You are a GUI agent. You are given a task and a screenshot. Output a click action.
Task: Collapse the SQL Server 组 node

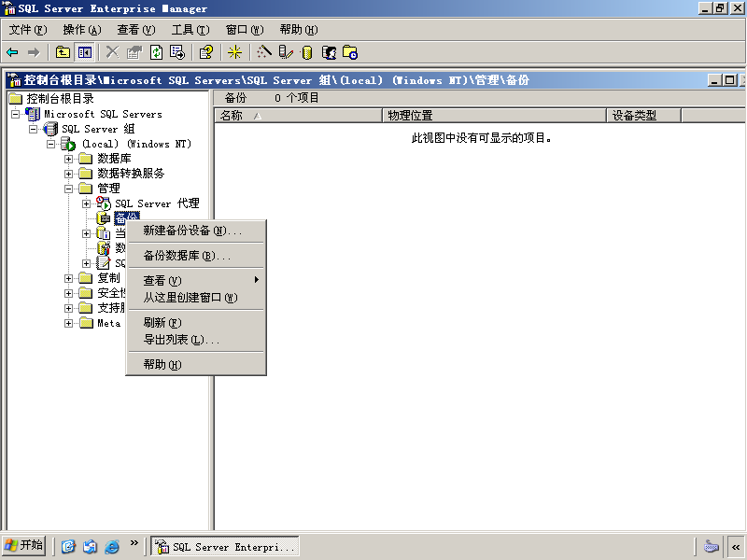[33, 129]
